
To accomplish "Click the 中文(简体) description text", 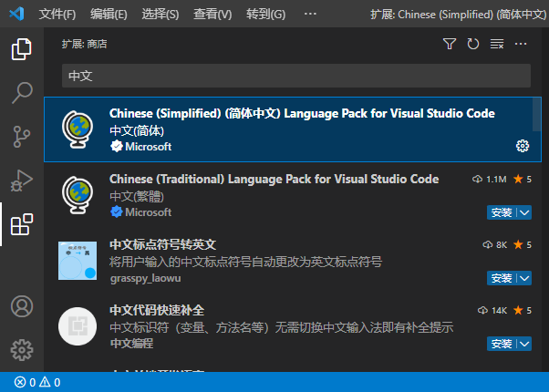I will coord(137,131).
